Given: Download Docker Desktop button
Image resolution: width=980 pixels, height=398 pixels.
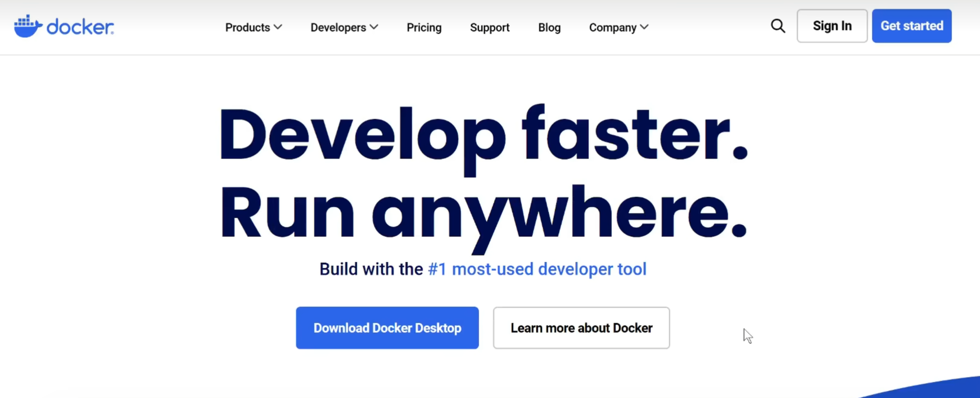Looking at the screenshot, I should click(x=387, y=328).
